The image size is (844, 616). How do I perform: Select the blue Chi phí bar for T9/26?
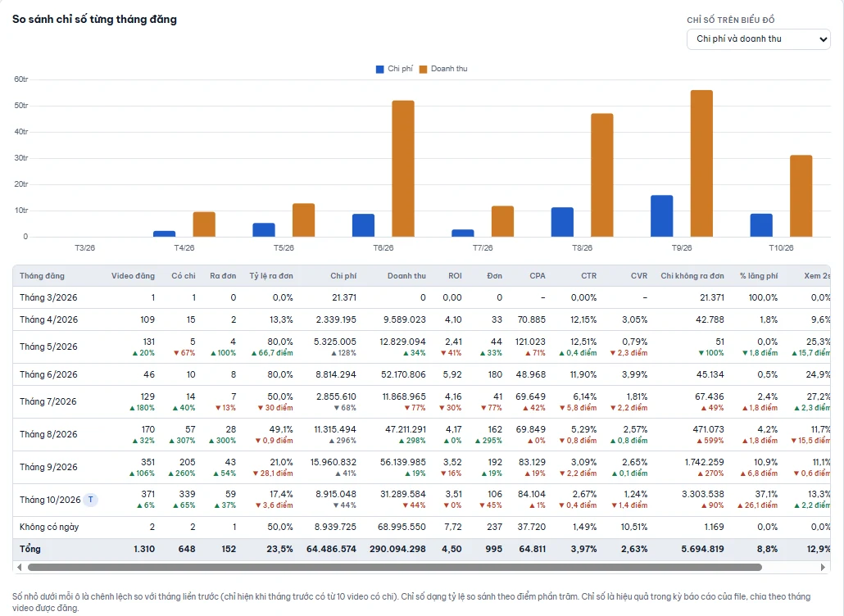pyautogui.click(x=661, y=215)
